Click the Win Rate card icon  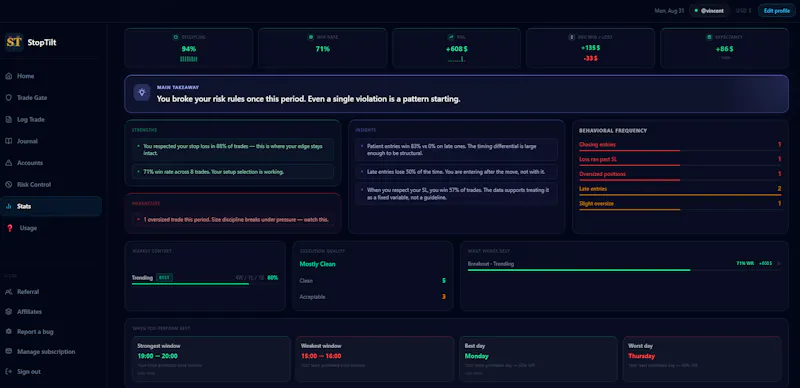(x=311, y=37)
